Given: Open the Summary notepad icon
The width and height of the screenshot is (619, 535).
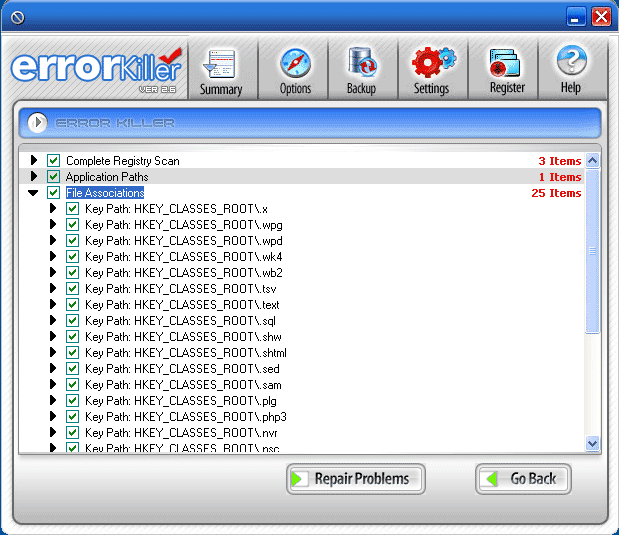Looking at the screenshot, I should (220, 64).
